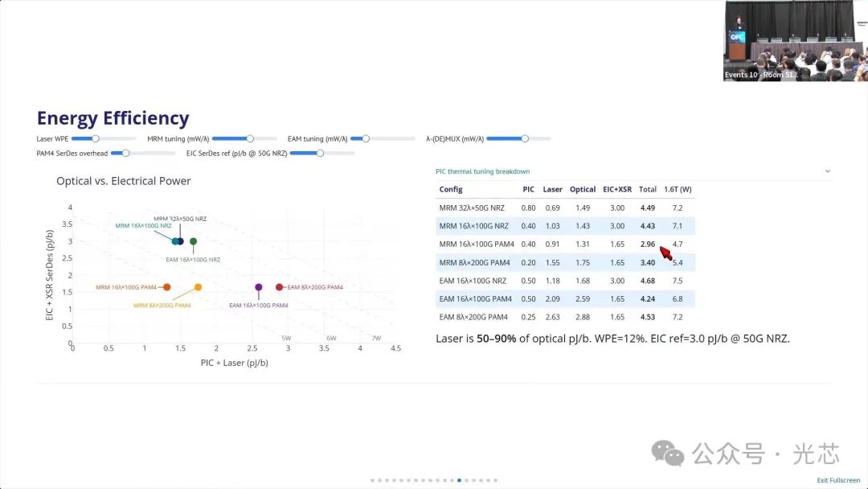
Task: Click the MRM 16λ×100G PAM4 orange data point
Action: click(x=166, y=287)
